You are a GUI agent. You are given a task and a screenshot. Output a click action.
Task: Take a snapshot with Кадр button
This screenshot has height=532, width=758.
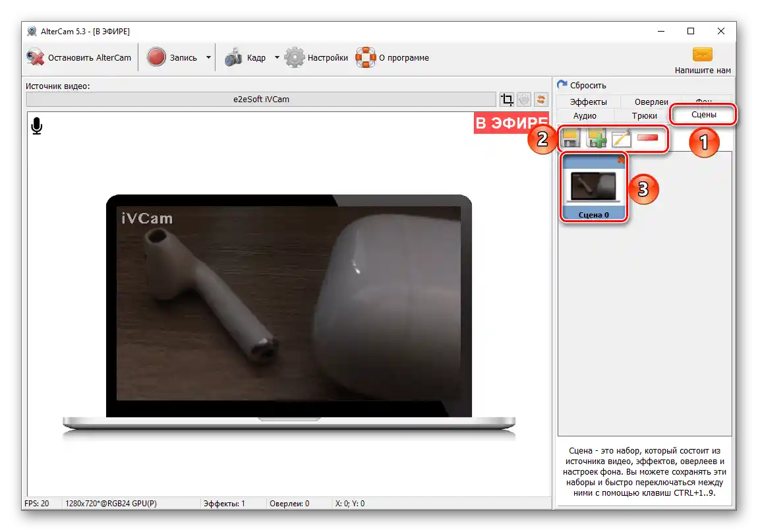click(245, 57)
